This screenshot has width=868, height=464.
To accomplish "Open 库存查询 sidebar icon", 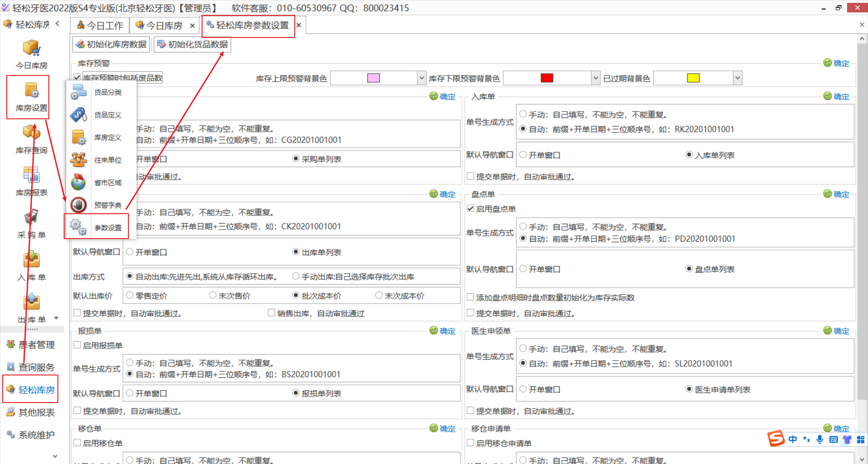I will tap(32, 139).
